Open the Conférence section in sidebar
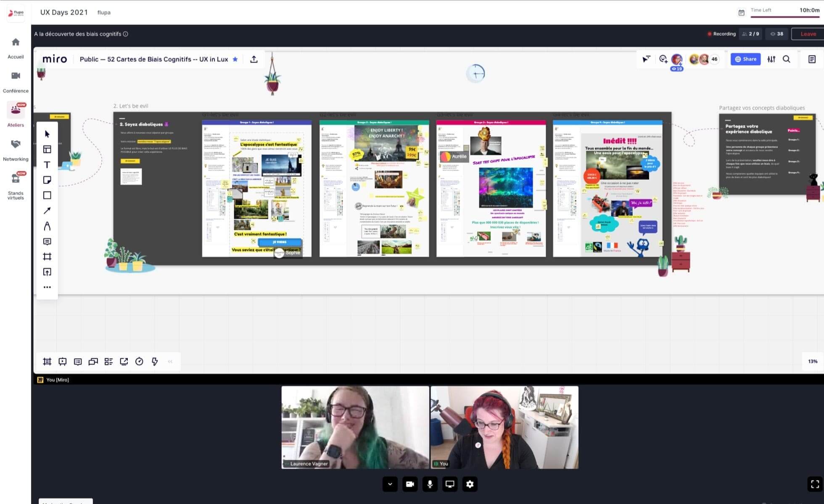The width and height of the screenshot is (824, 504). pyautogui.click(x=16, y=81)
